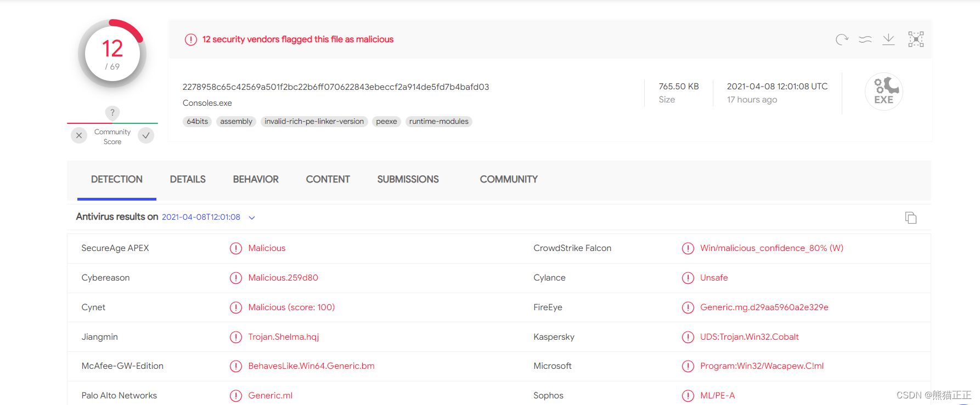This screenshot has width=980, height=405.
Task: Vote file as harmless with checkmark
Action: click(x=146, y=135)
